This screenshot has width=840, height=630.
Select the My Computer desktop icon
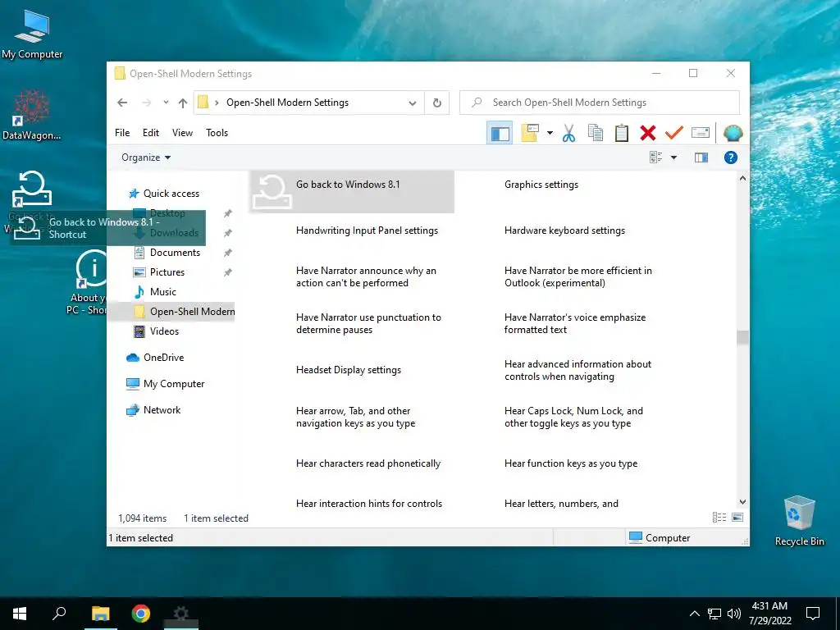pyautogui.click(x=32, y=33)
